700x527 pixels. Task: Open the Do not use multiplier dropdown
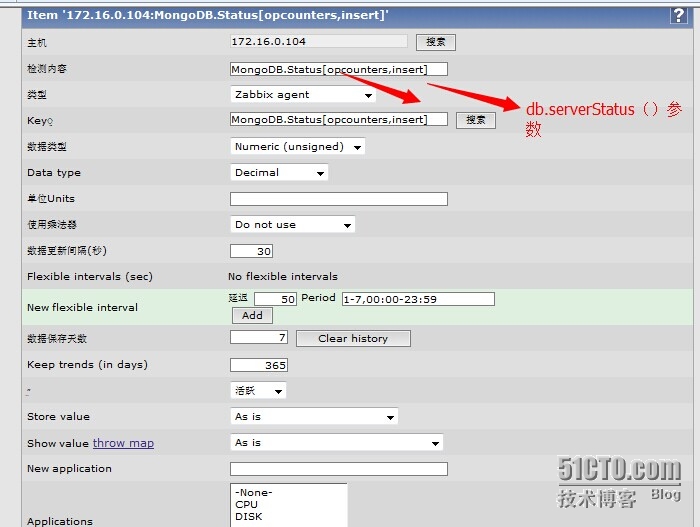click(293, 225)
